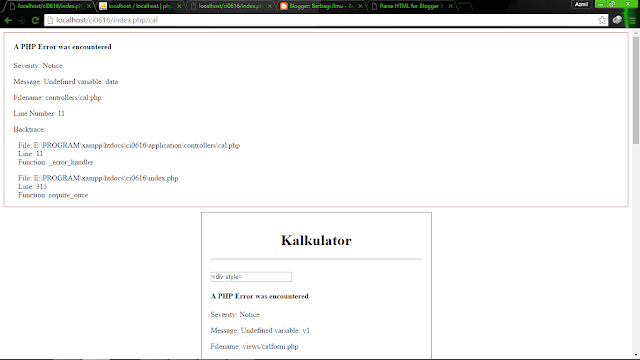640x360 pixels.
Task: Open the Parse HTML for Blogger tab
Action: point(411,6)
